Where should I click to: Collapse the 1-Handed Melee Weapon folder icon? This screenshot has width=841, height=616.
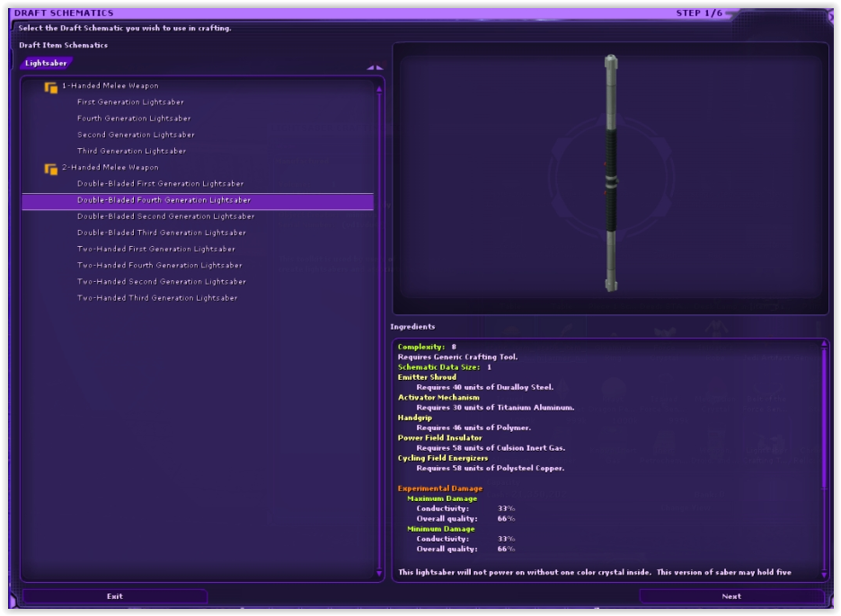pyautogui.click(x=51, y=87)
